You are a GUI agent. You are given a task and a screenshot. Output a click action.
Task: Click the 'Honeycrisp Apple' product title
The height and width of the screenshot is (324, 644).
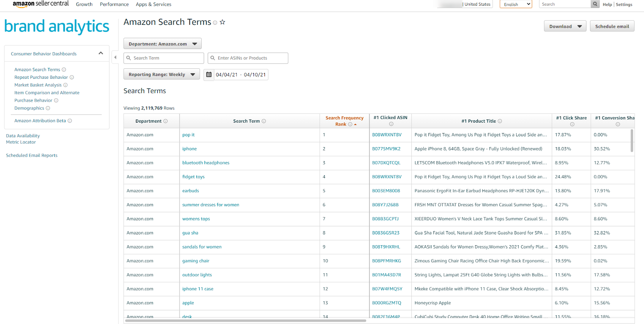point(433,303)
